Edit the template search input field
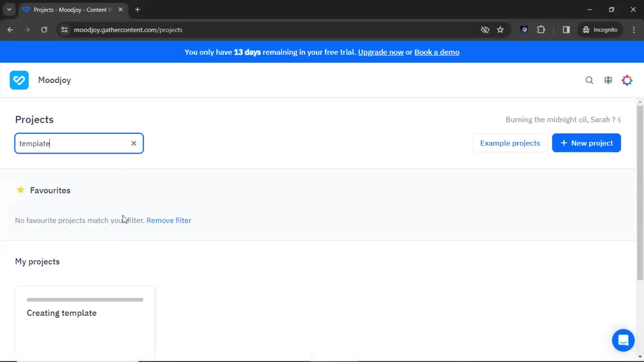 tap(79, 143)
